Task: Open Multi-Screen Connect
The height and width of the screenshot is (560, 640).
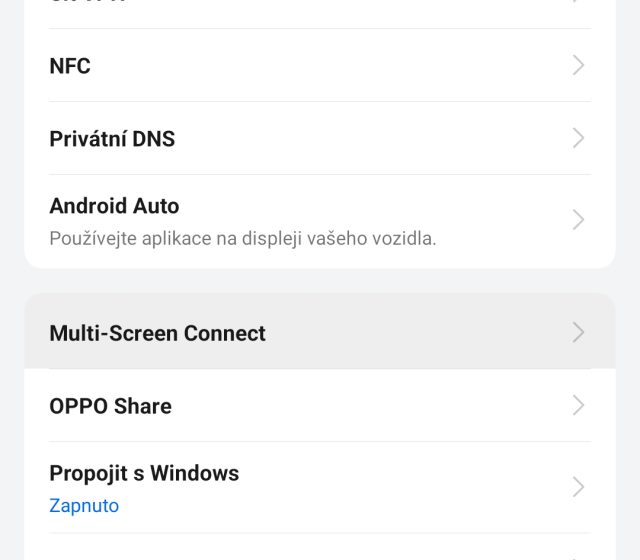Action: coord(157,333)
